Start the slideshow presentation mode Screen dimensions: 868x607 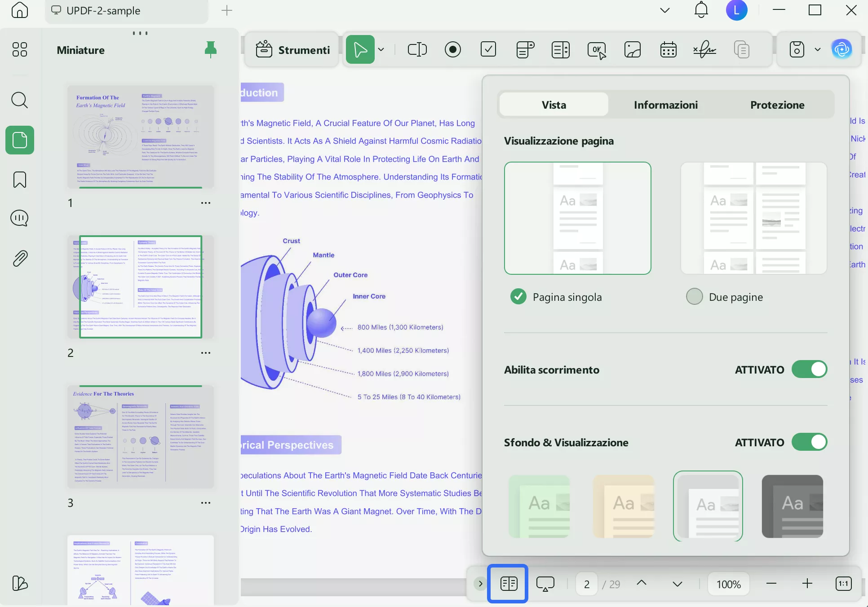point(545,584)
